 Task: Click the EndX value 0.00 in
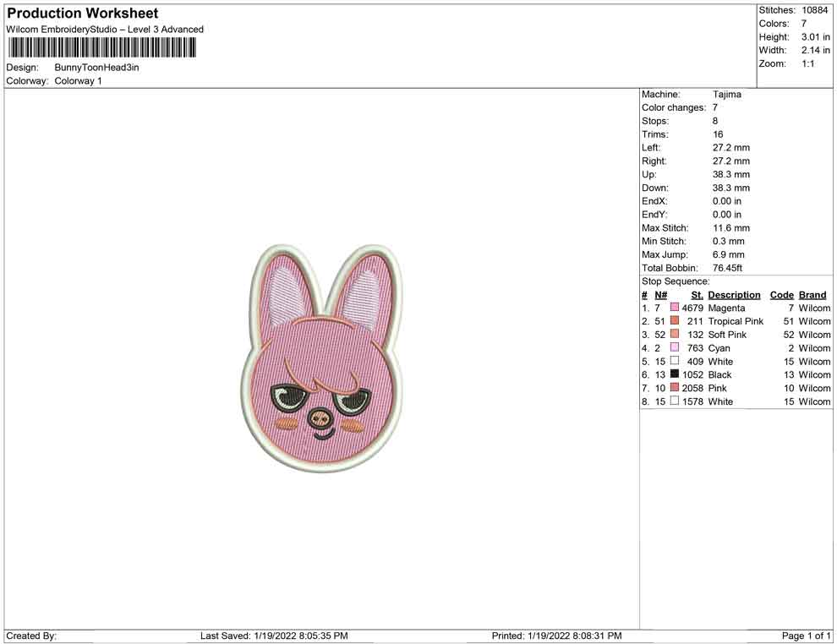(x=726, y=201)
